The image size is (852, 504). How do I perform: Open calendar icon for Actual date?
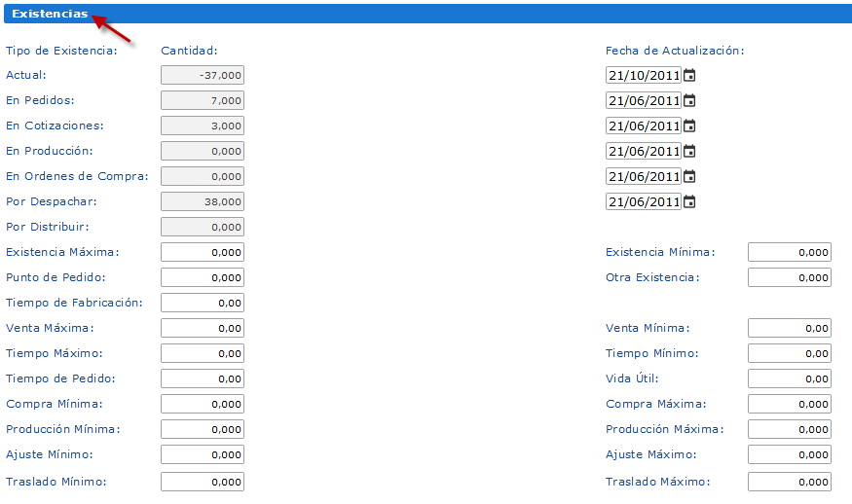click(689, 75)
